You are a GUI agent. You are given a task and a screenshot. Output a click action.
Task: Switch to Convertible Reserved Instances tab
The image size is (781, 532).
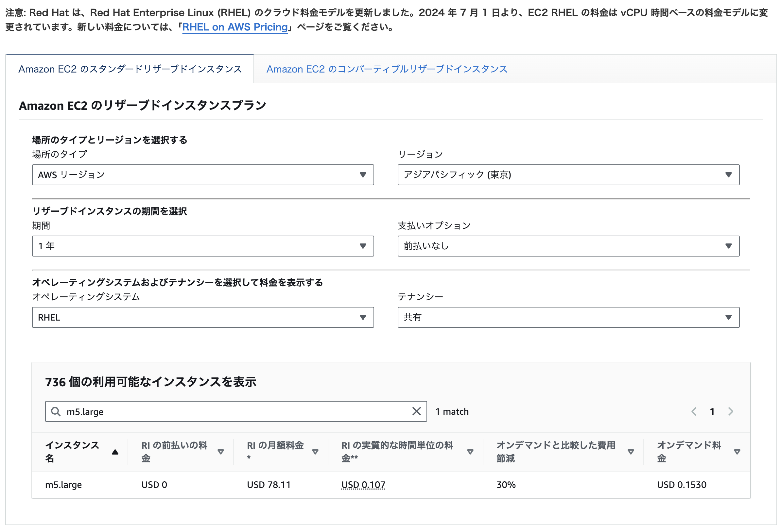[387, 69]
